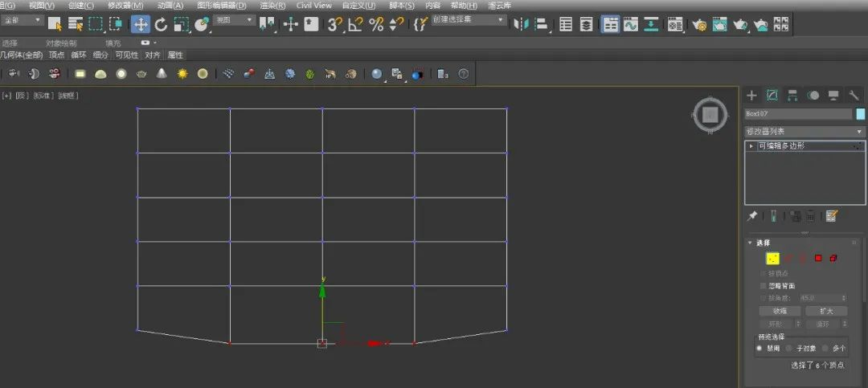Choose the rectangular selection region tool

[96, 24]
